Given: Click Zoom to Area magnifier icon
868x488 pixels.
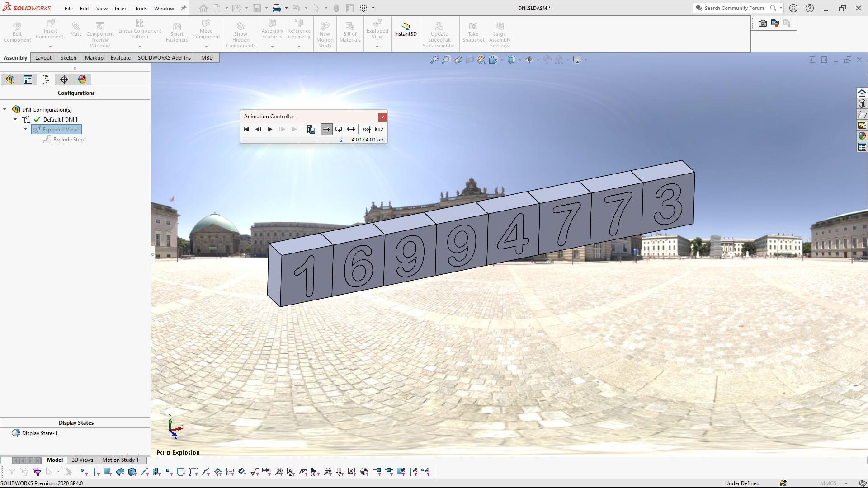Looking at the screenshot, I should pyautogui.click(x=446, y=60).
